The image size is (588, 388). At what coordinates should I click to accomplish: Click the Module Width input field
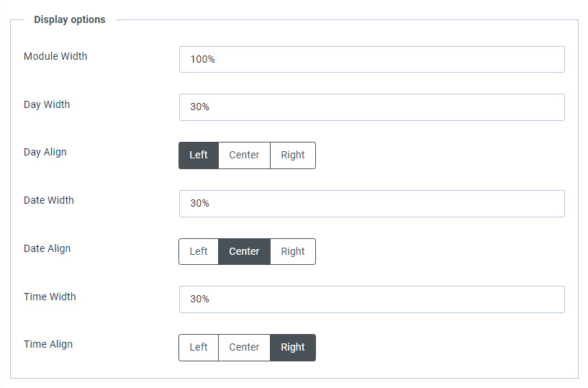pyautogui.click(x=371, y=60)
